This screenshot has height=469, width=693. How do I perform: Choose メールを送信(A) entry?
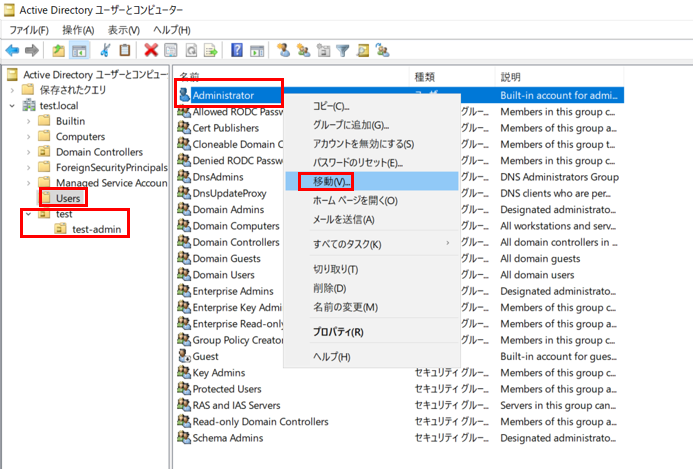(x=371, y=220)
